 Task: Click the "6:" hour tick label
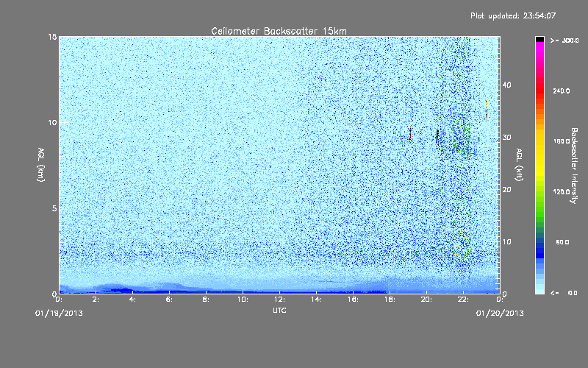click(170, 300)
